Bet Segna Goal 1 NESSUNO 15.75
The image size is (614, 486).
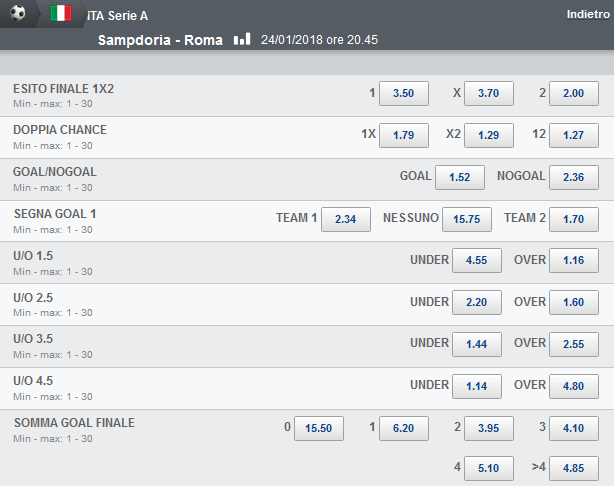(467, 219)
